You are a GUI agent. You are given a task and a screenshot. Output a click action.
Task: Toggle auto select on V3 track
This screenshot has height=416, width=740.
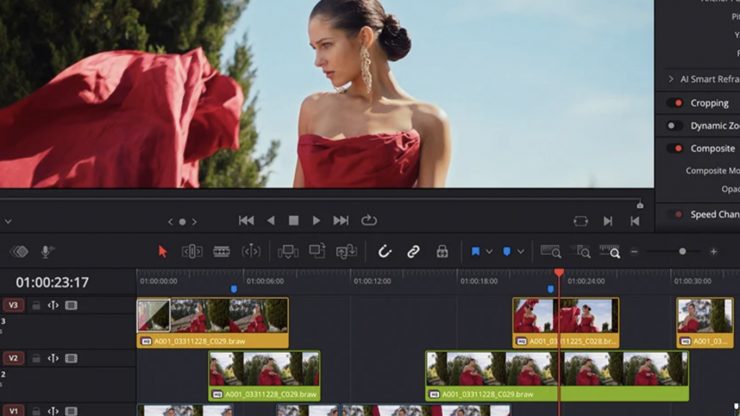coord(53,306)
